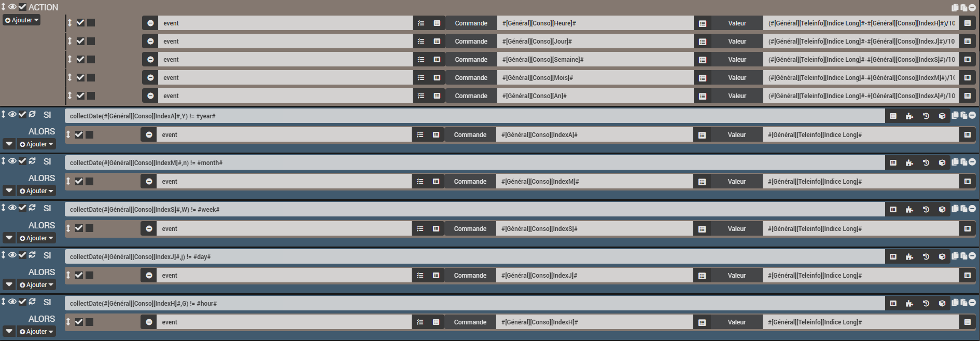Tick the parallel box for Conso Jour action
Image resolution: width=980 pixels, height=341 pixels.
91,41
